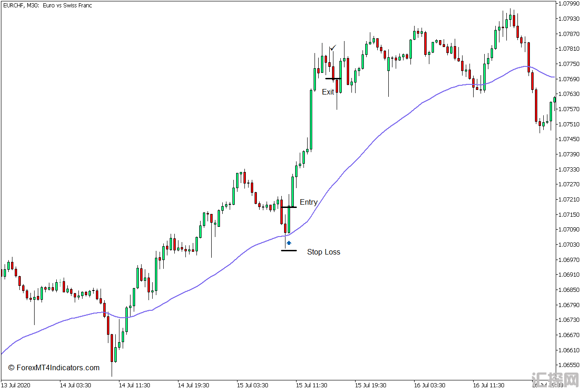Screen dimensions: 588x391
Task: Select the 13 Jul 2020 date label
Action: tap(16, 385)
